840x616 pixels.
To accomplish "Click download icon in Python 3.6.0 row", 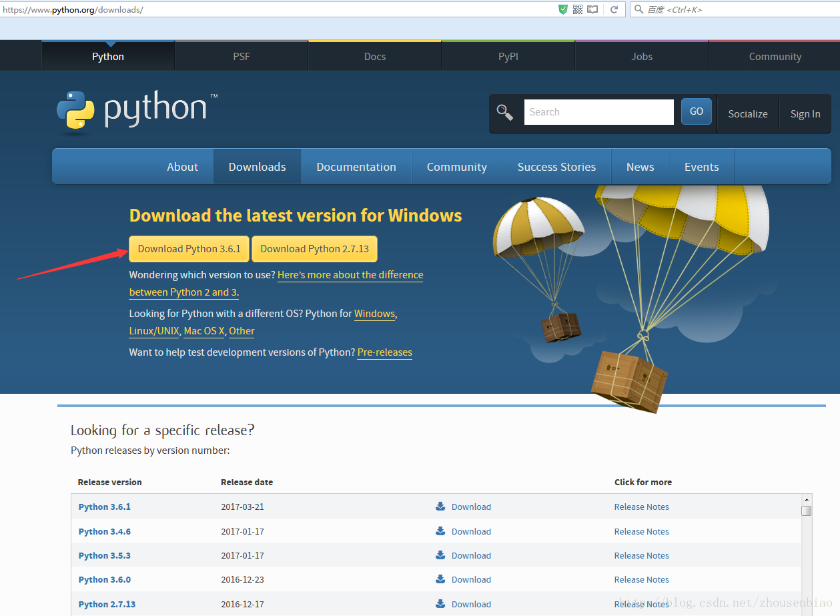I will [440, 579].
